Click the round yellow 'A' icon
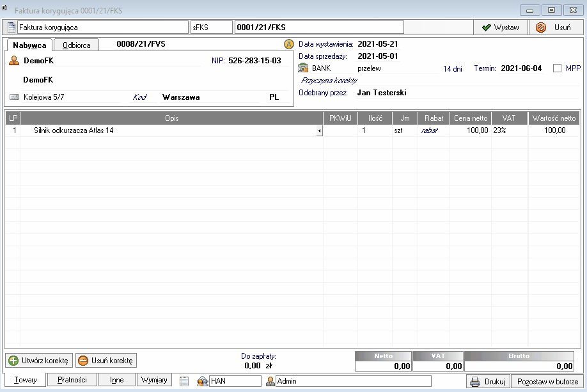The width and height of the screenshot is (587, 392). [x=288, y=45]
